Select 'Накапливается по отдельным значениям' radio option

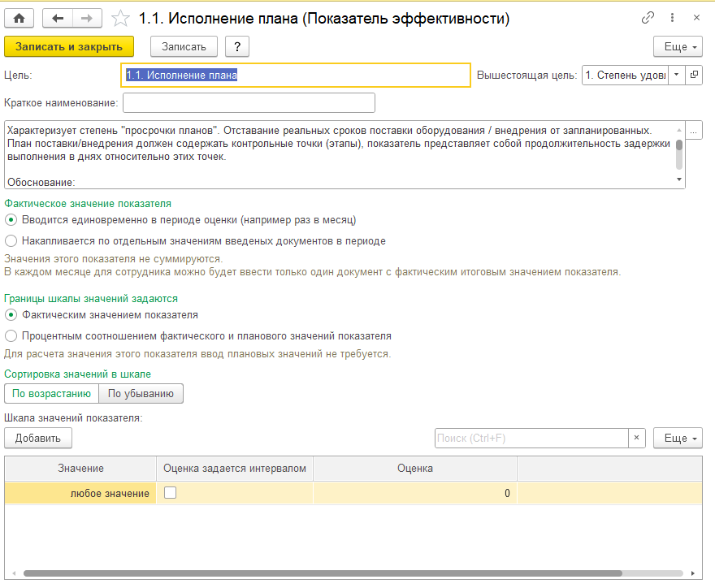[x=11, y=240]
